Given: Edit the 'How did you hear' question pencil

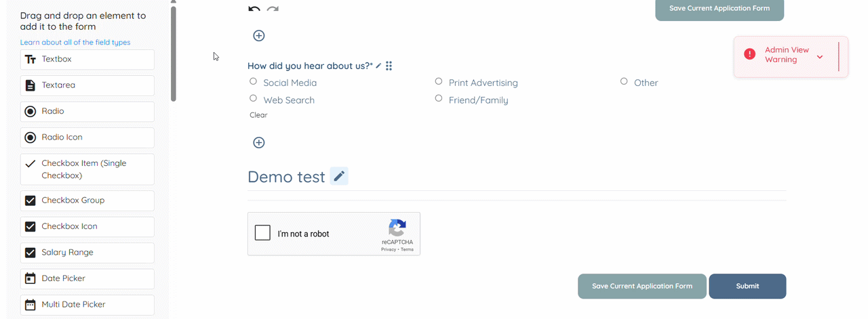Looking at the screenshot, I should click(379, 66).
